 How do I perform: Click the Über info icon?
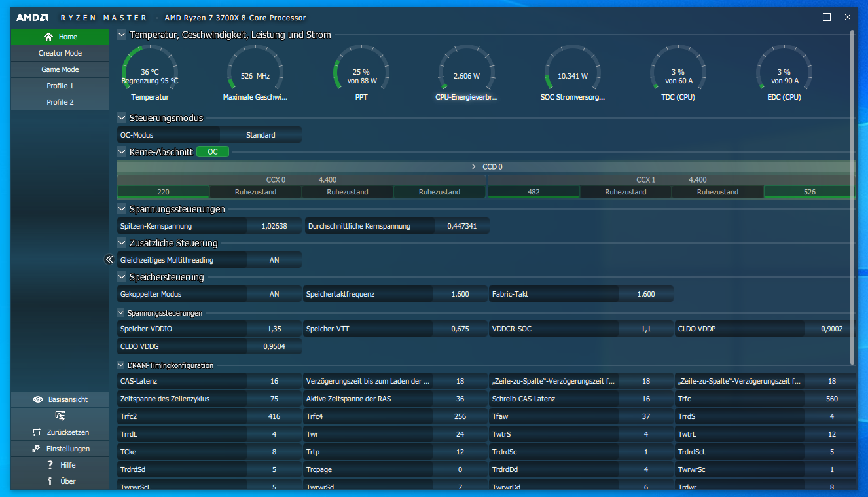coord(50,481)
